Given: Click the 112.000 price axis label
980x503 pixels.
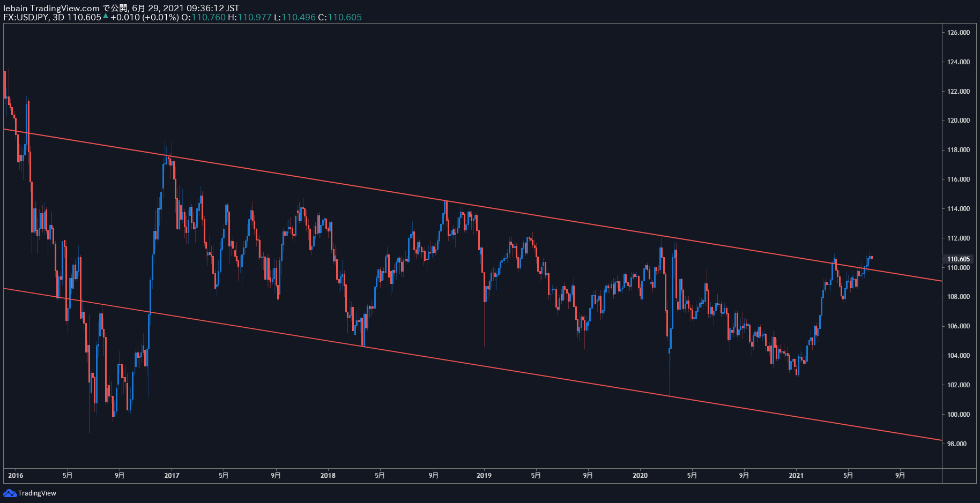Looking at the screenshot, I should click(958, 238).
